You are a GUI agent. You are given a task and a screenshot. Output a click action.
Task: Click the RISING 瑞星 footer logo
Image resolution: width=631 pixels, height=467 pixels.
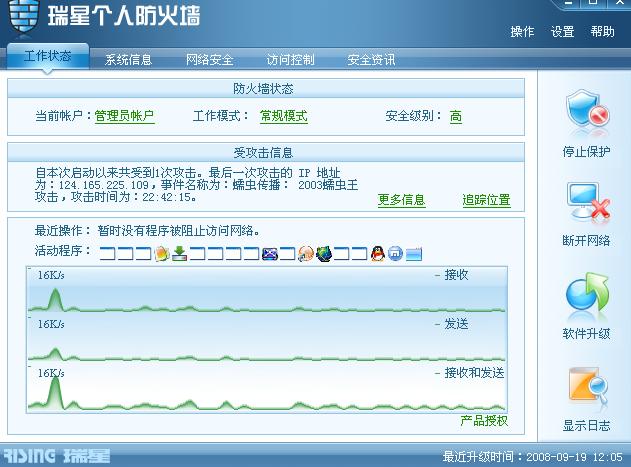point(56,456)
